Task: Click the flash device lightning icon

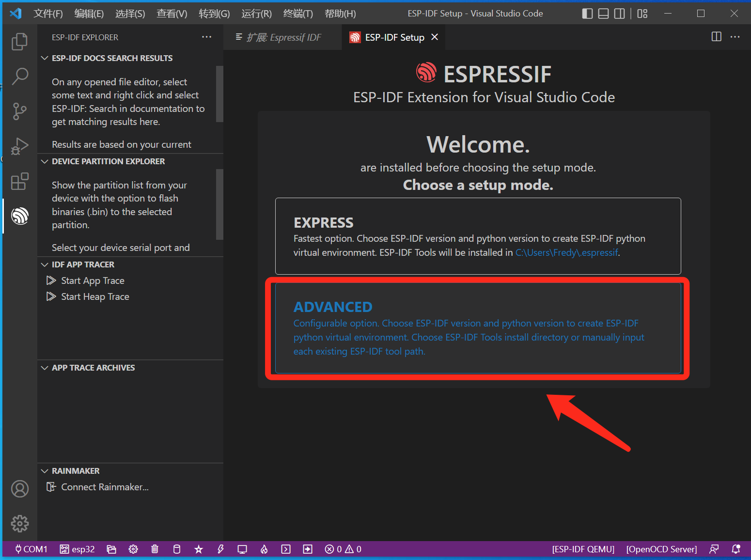Action: pos(220,549)
